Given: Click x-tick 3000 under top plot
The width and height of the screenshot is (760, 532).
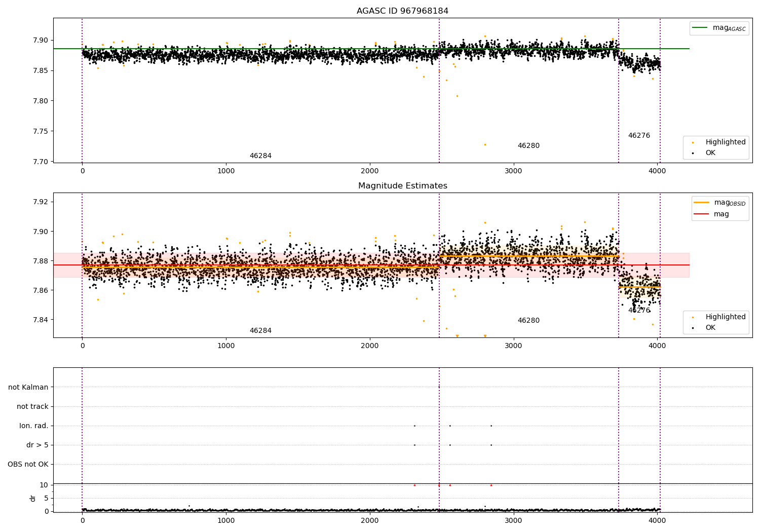Looking at the screenshot, I should click(513, 171).
